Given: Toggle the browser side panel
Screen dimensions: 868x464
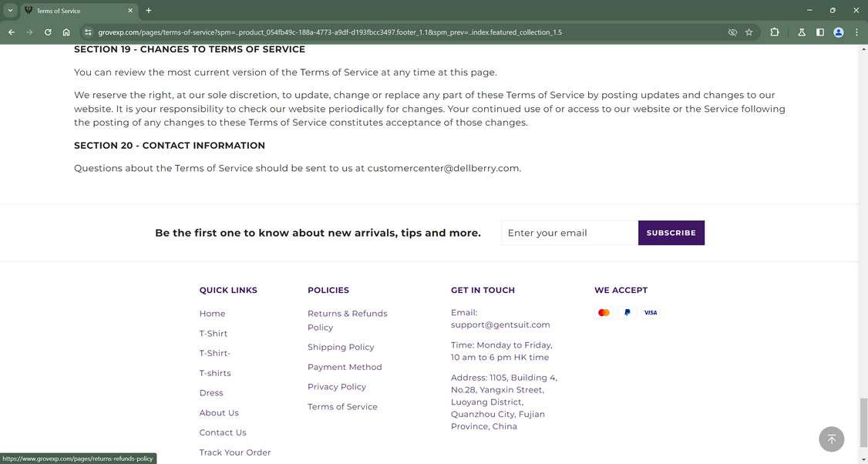Looking at the screenshot, I should (x=820, y=32).
